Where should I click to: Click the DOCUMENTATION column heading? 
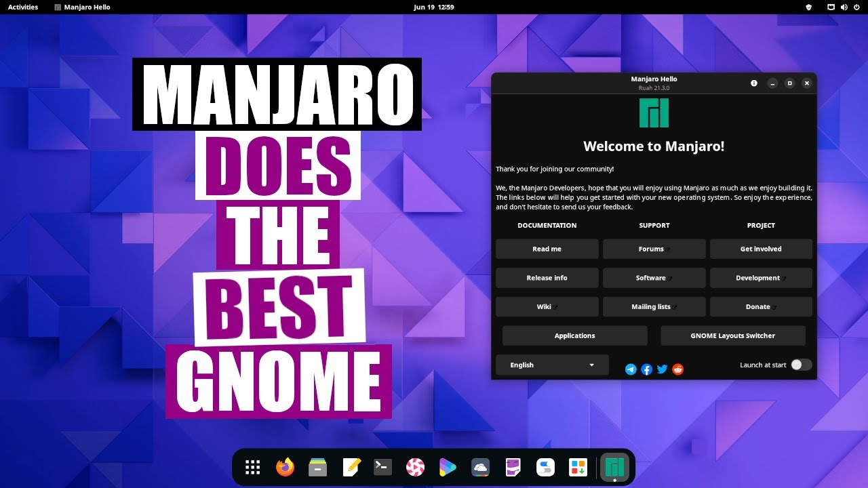(x=547, y=225)
